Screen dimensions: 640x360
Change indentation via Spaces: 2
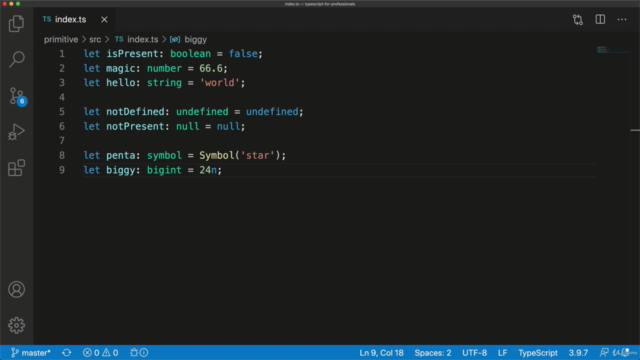(433, 353)
